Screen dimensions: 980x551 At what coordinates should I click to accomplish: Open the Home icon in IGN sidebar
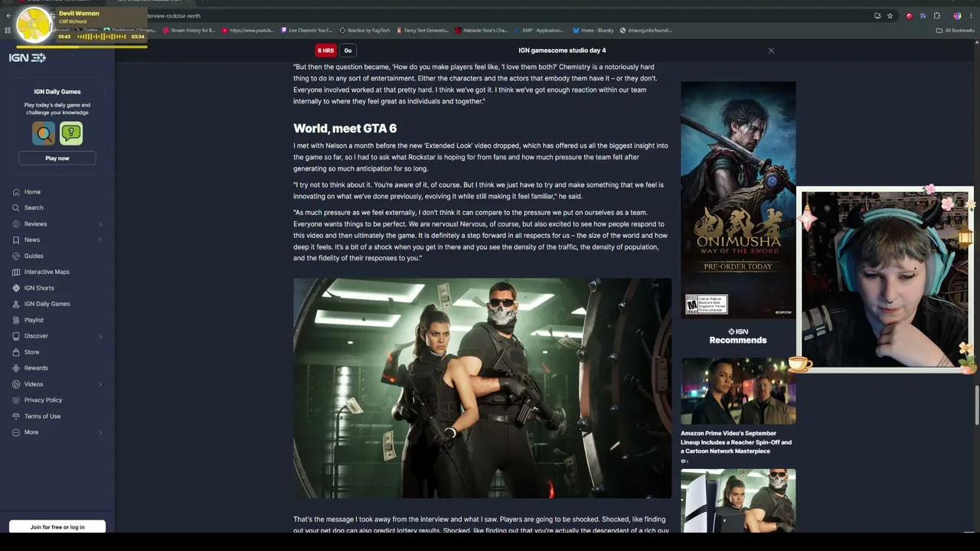[x=16, y=192]
